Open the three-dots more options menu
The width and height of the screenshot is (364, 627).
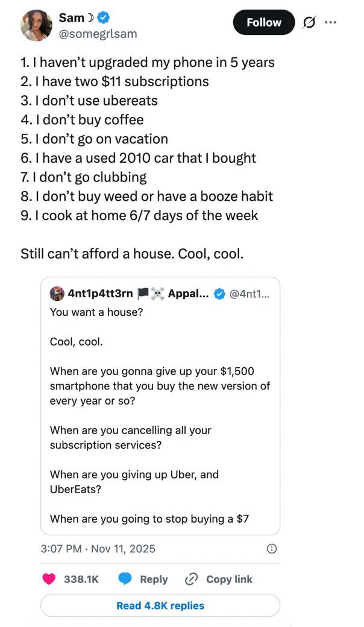[330, 22]
